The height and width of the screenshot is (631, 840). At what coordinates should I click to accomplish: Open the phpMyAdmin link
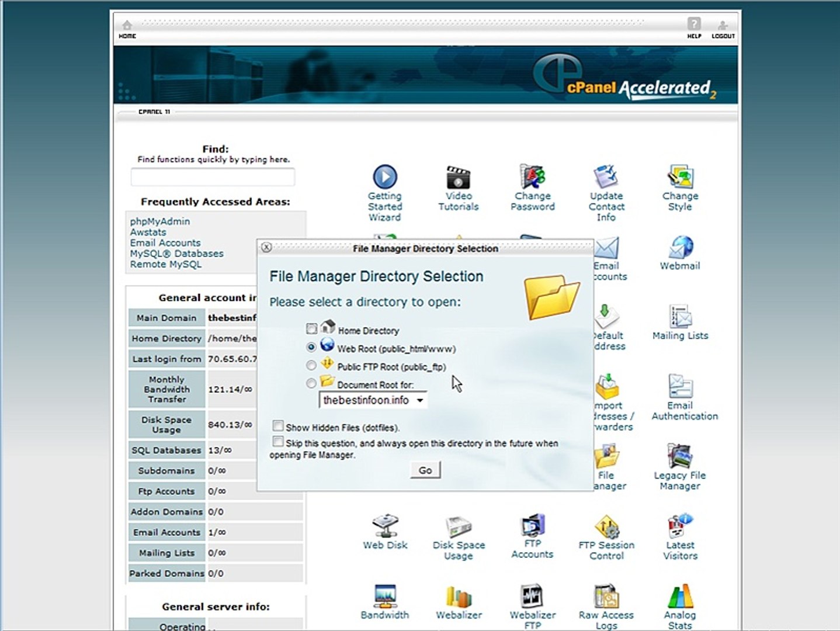[160, 221]
